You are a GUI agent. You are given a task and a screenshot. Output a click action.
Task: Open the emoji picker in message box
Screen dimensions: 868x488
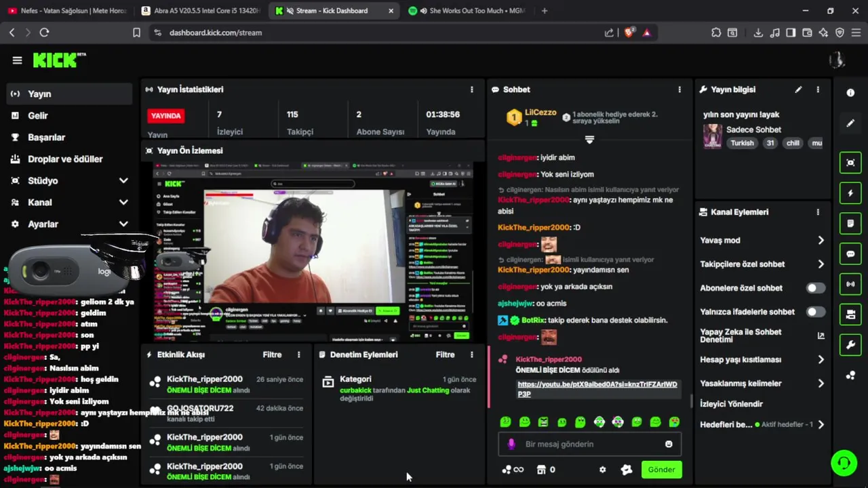(x=669, y=444)
